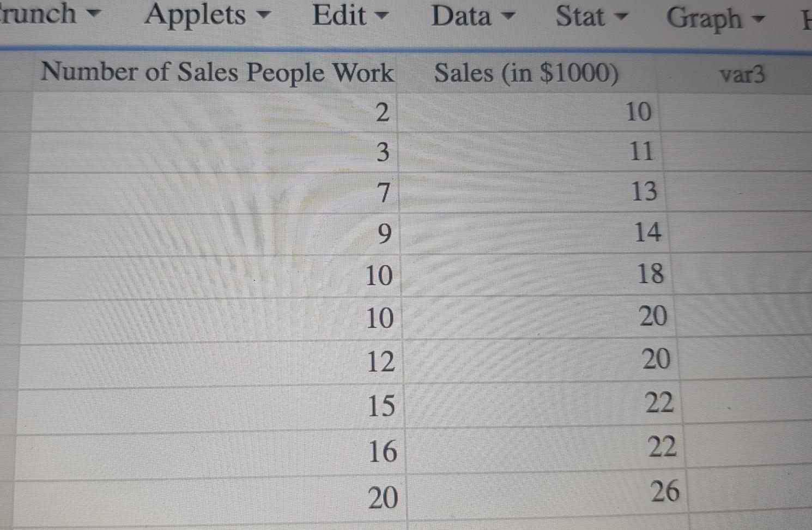
Task: Select the 'Number of Sales People Work' column header
Action: click(218, 73)
